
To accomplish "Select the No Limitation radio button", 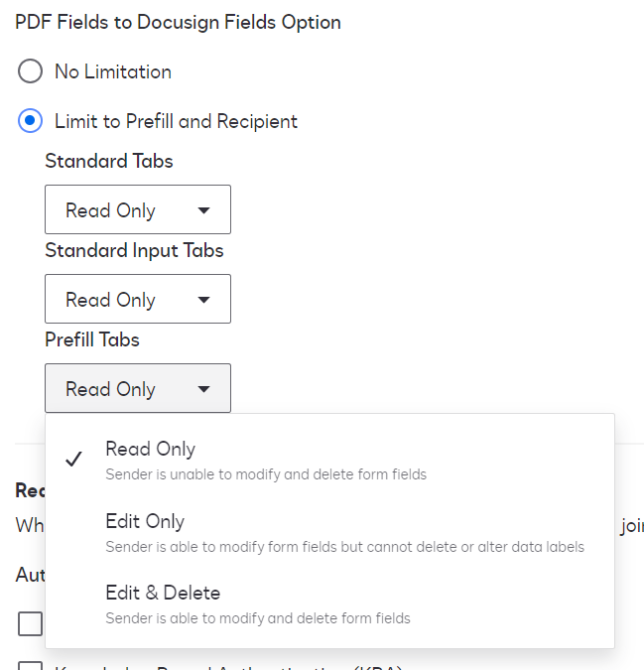I will (x=31, y=71).
